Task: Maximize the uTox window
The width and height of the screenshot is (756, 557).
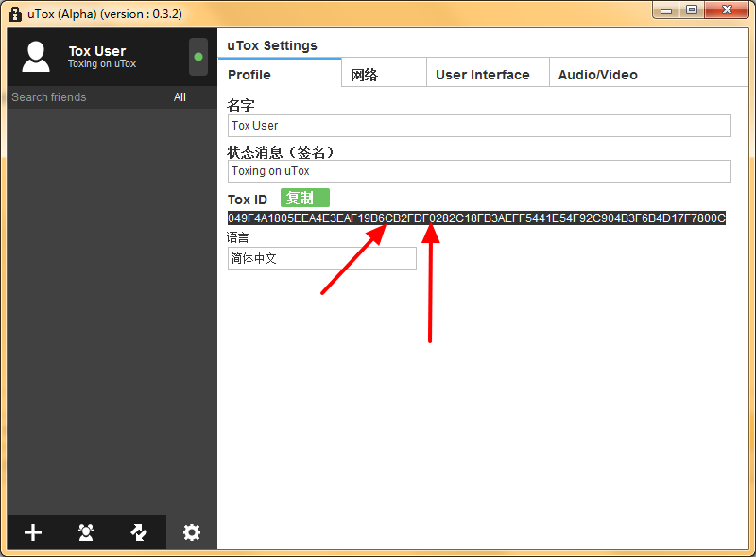Action: pyautogui.click(x=692, y=9)
